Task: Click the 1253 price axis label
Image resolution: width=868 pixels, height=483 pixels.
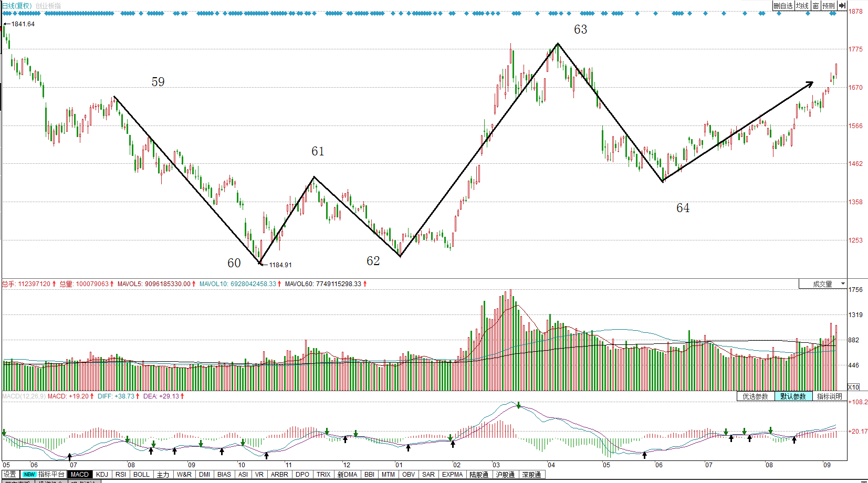Action: tap(855, 240)
